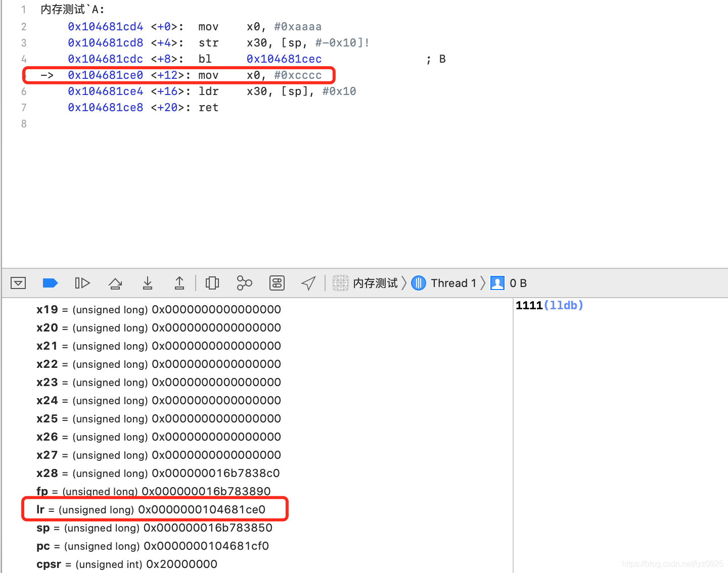Select the lr register value 0x0000000104681ce0

click(x=202, y=509)
